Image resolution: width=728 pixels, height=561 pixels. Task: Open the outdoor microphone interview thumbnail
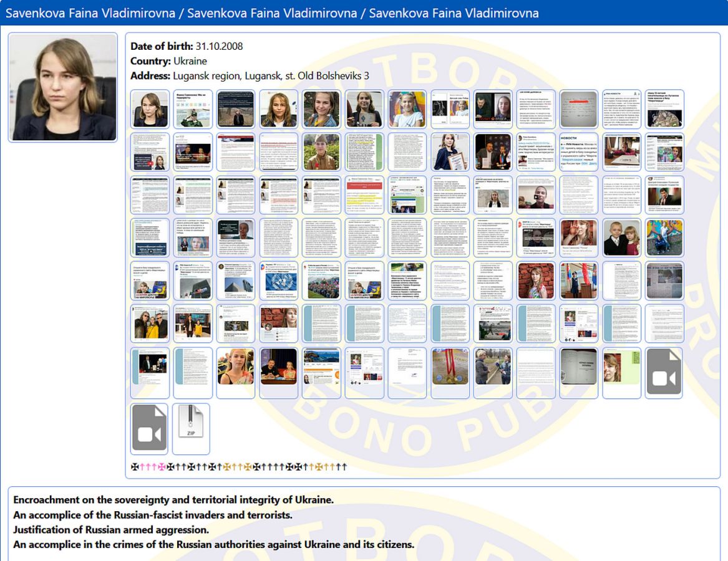point(493,373)
